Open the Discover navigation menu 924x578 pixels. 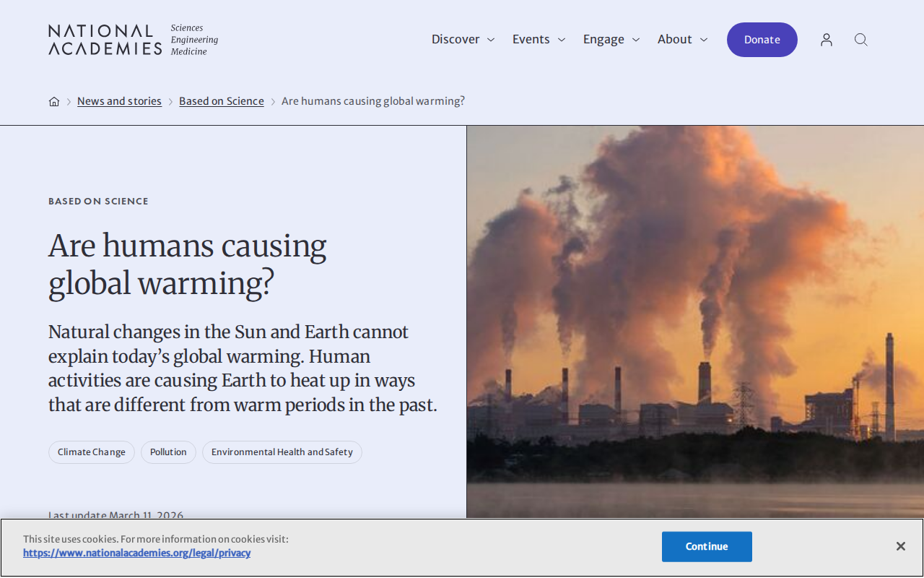pyautogui.click(x=456, y=40)
